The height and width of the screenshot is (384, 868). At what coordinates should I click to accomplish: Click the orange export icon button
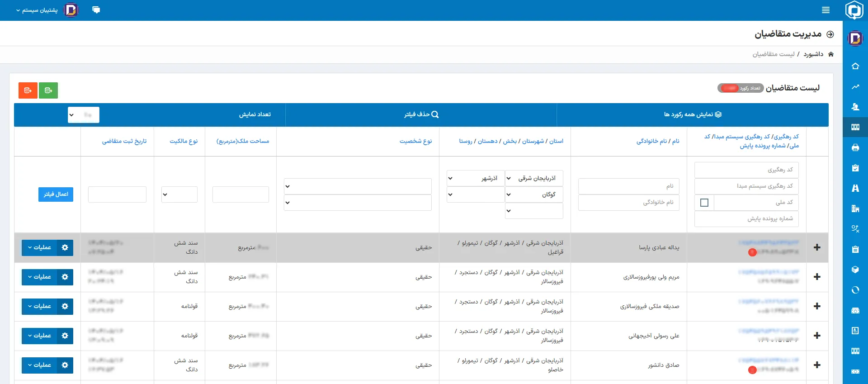(28, 90)
